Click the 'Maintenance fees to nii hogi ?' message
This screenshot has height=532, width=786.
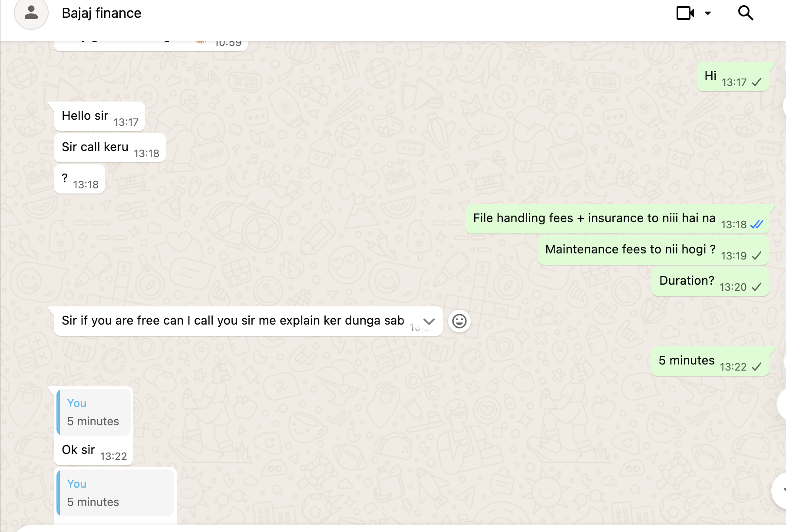click(x=630, y=250)
